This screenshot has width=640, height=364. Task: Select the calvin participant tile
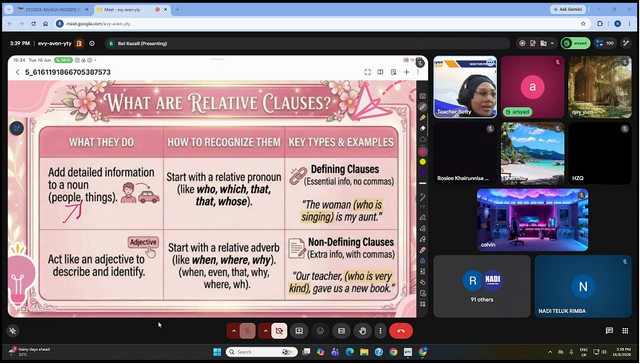[533, 220]
